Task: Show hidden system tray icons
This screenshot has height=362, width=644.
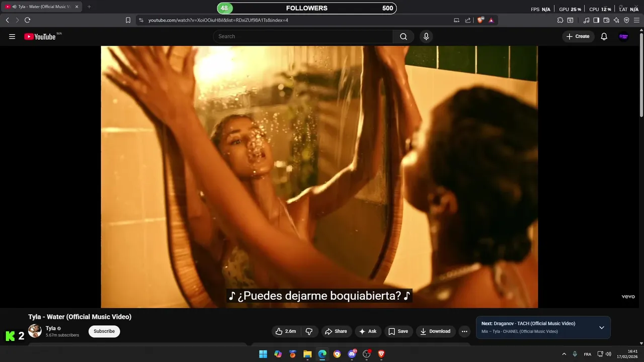Action: click(564, 354)
